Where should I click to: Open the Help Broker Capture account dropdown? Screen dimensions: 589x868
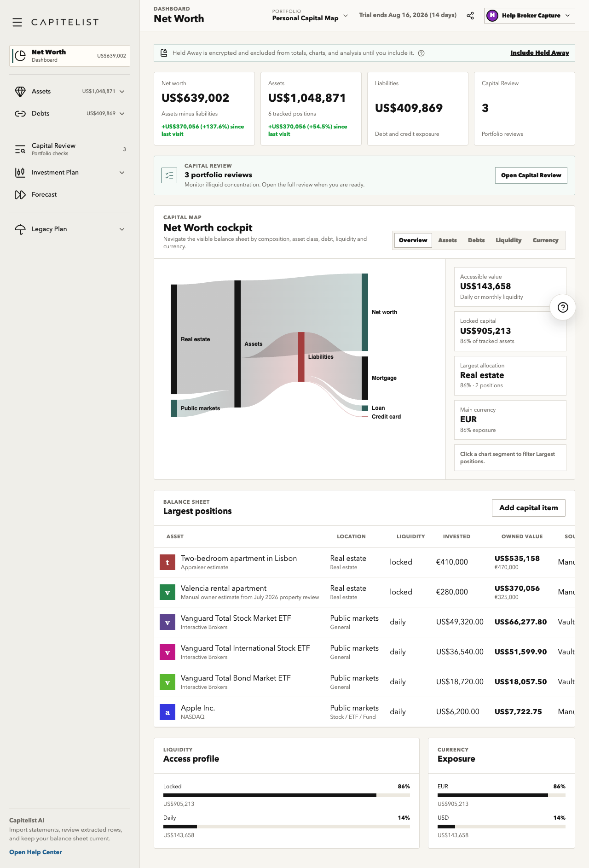pyautogui.click(x=529, y=16)
